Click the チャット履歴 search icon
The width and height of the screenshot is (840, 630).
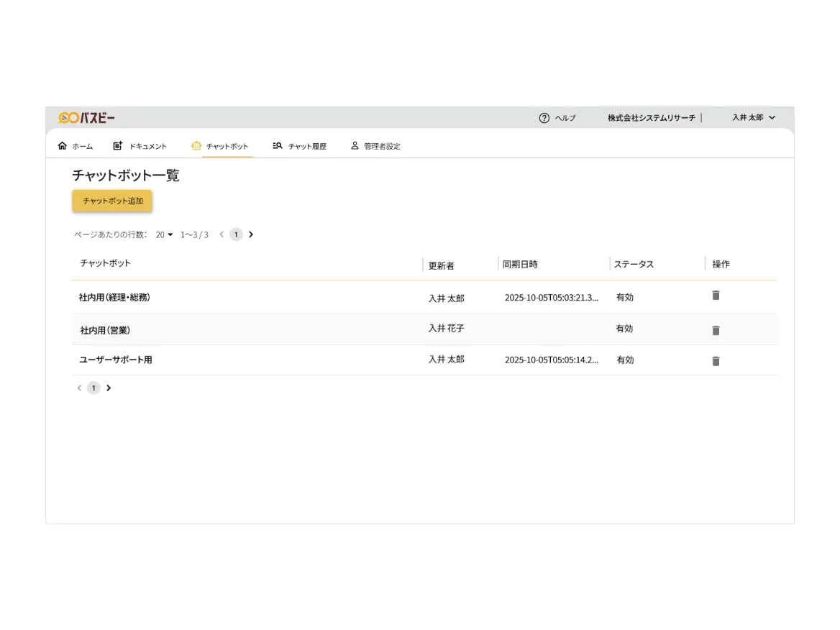click(x=278, y=145)
